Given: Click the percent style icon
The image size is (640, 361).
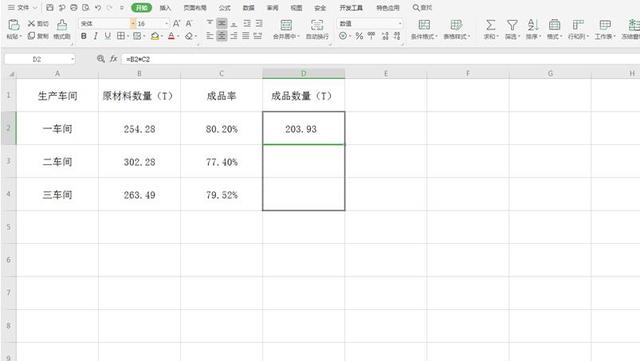Looking at the screenshot, I should [x=359, y=36].
